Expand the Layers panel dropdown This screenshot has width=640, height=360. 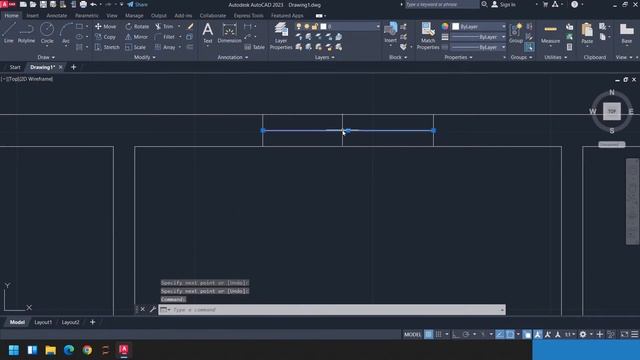324,58
